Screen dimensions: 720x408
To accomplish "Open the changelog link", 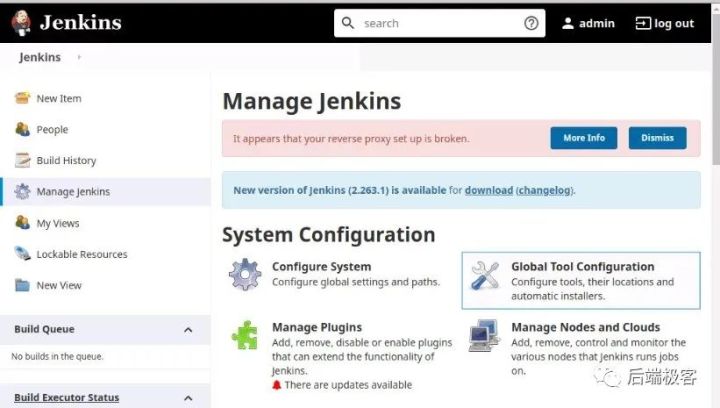I will pos(545,190).
